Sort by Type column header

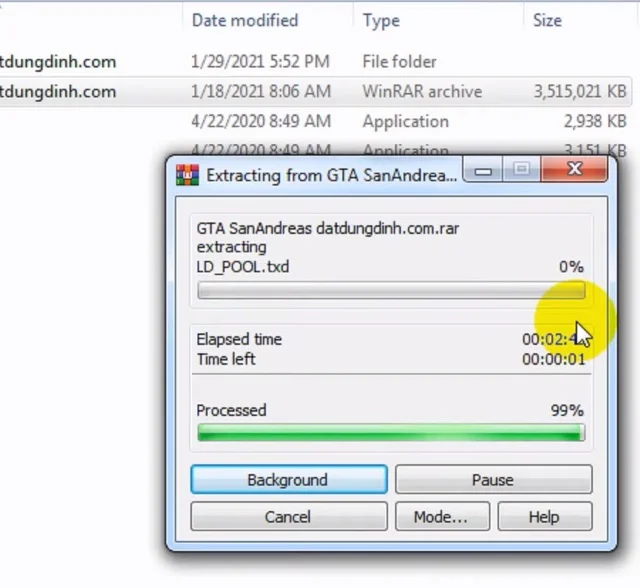pyautogui.click(x=381, y=20)
